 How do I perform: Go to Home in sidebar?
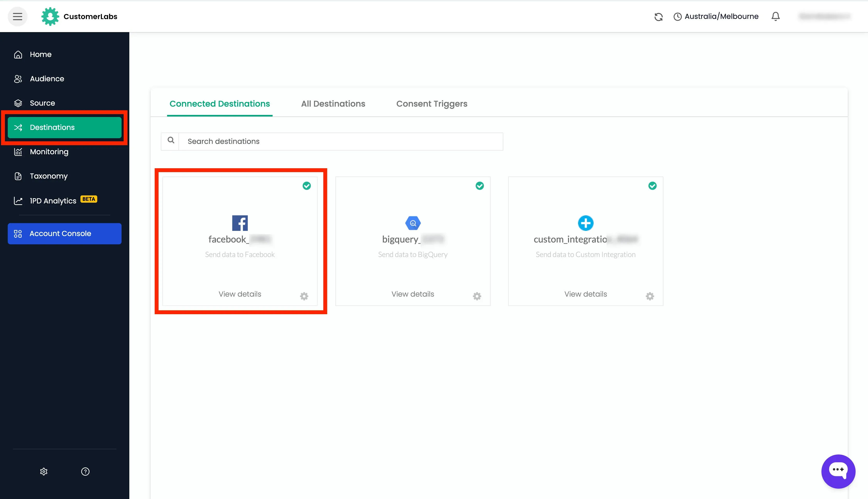[64, 55]
